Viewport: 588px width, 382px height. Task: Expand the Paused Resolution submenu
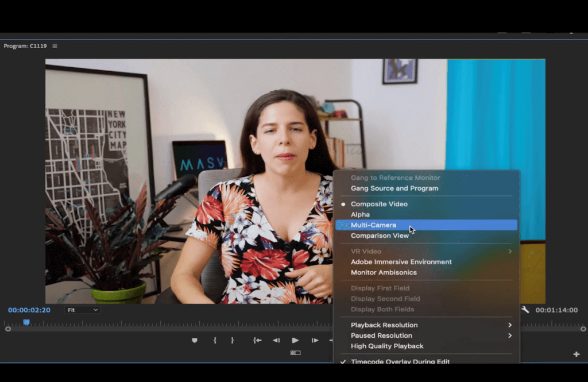coord(381,335)
